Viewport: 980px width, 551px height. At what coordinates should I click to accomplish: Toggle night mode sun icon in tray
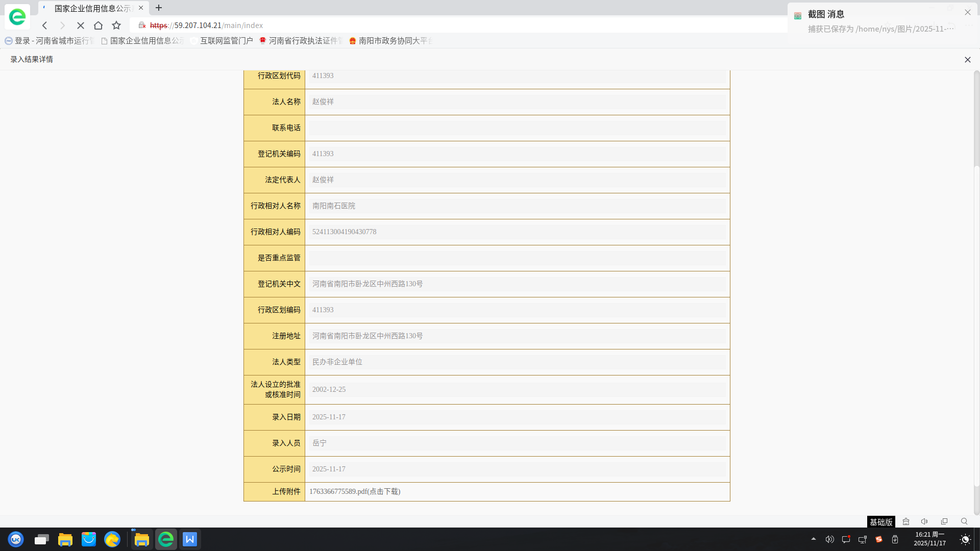(965, 539)
